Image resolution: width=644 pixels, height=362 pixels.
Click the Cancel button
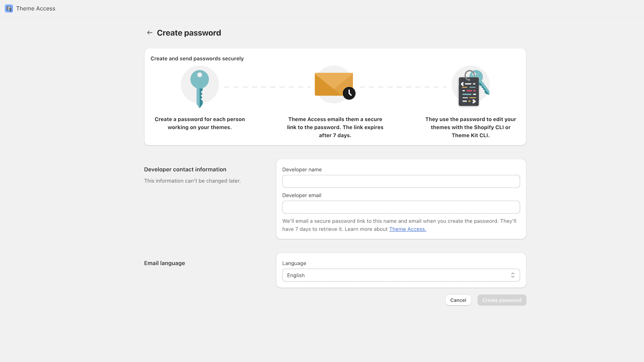[458, 300]
